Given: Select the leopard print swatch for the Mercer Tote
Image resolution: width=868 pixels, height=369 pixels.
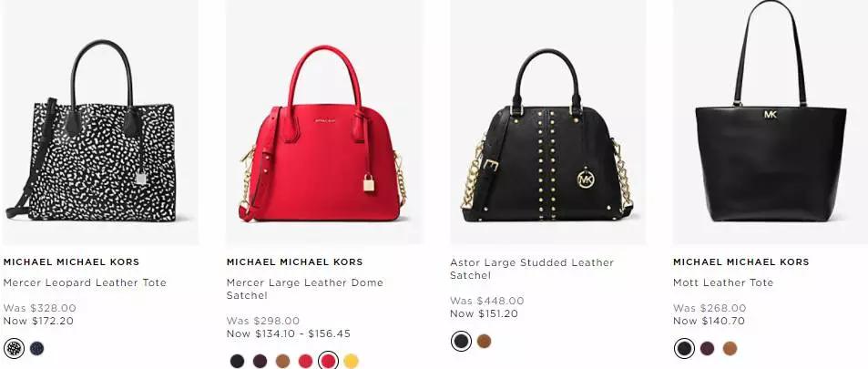Looking at the screenshot, I should [x=14, y=348].
